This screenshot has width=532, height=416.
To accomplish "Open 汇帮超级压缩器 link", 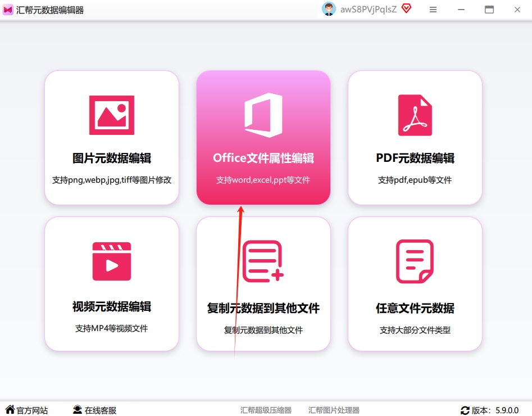I will point(266,410).
